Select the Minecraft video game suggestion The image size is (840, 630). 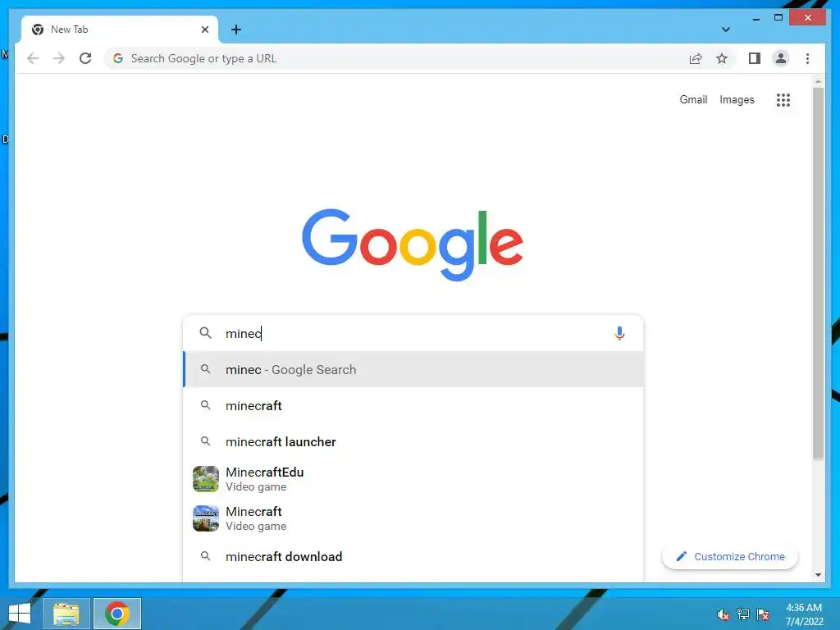click(x=413, y=518)
